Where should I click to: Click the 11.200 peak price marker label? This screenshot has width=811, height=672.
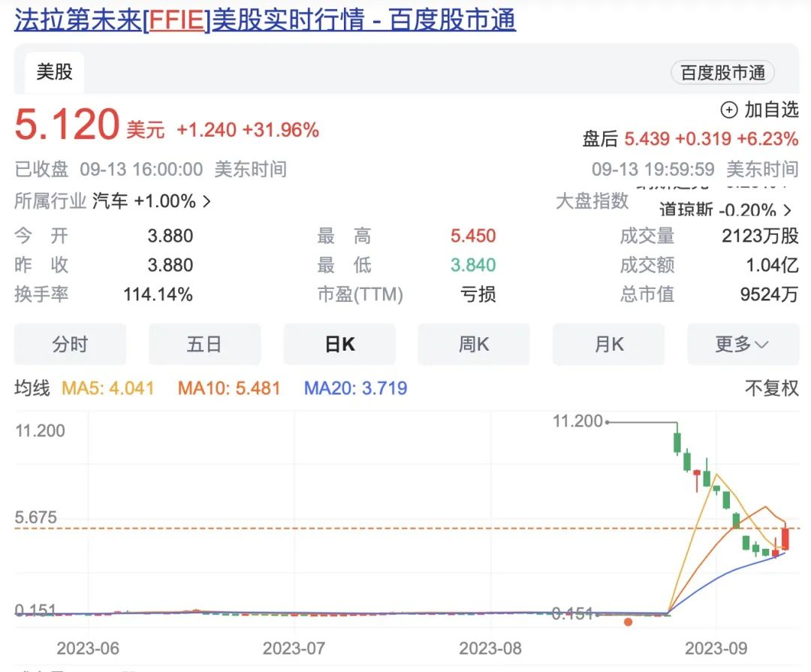tap(577, 422)
